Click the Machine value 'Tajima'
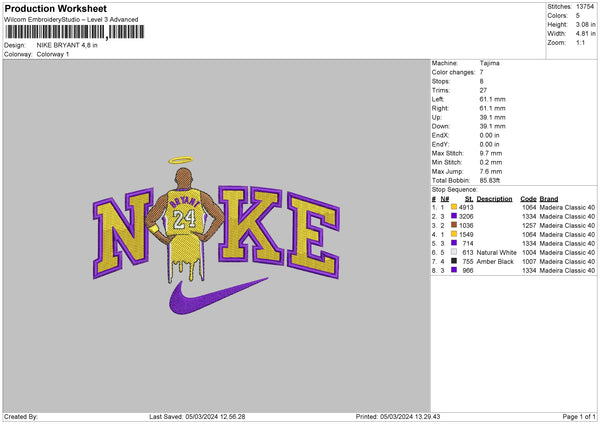 pyautogui.click(x=489, y=63)
